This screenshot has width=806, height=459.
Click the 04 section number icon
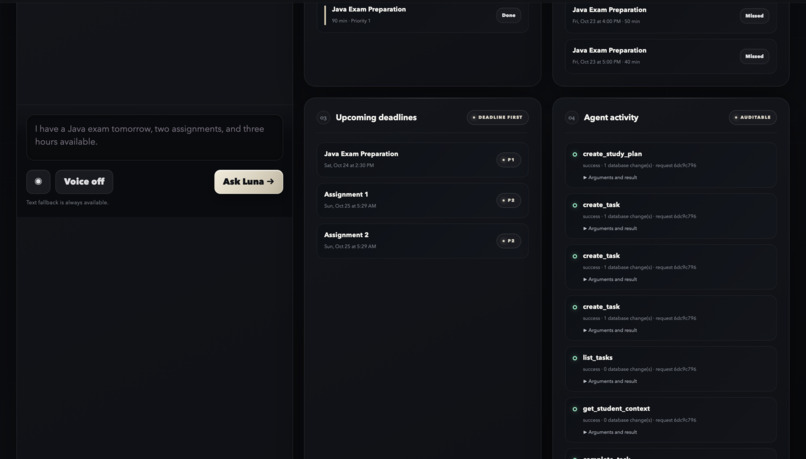[x=571, y=118]
